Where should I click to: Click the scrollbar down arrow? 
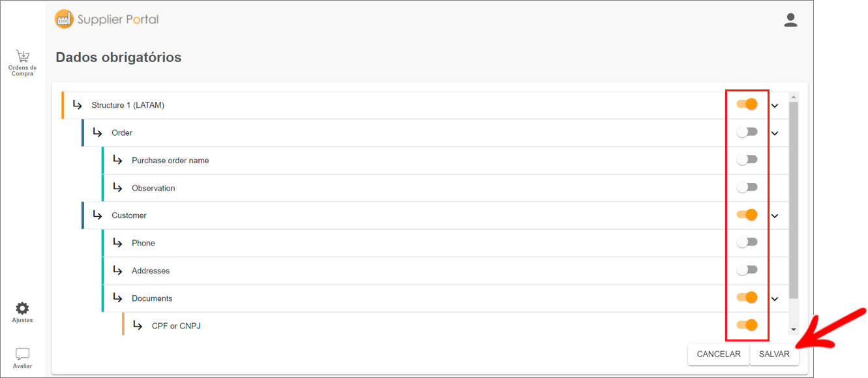[x=794, y=330]
